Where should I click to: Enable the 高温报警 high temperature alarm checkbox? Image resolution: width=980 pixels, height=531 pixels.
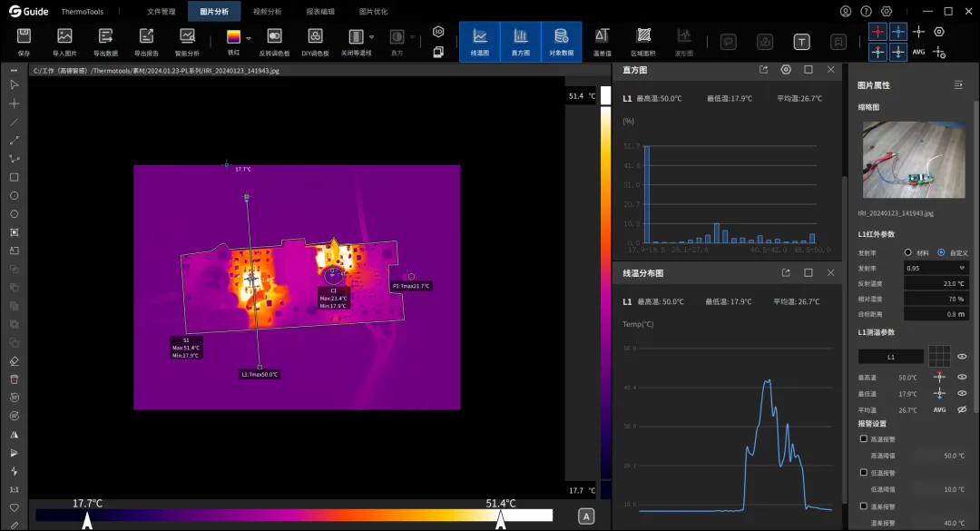(864, 439)
